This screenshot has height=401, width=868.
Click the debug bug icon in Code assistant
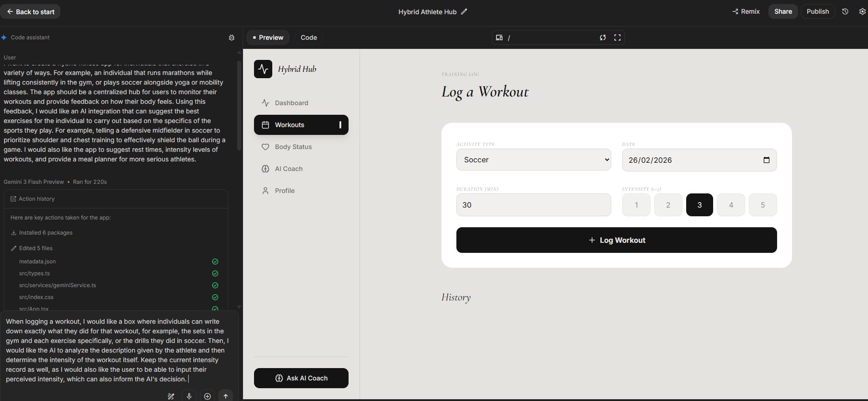(232, 37)
